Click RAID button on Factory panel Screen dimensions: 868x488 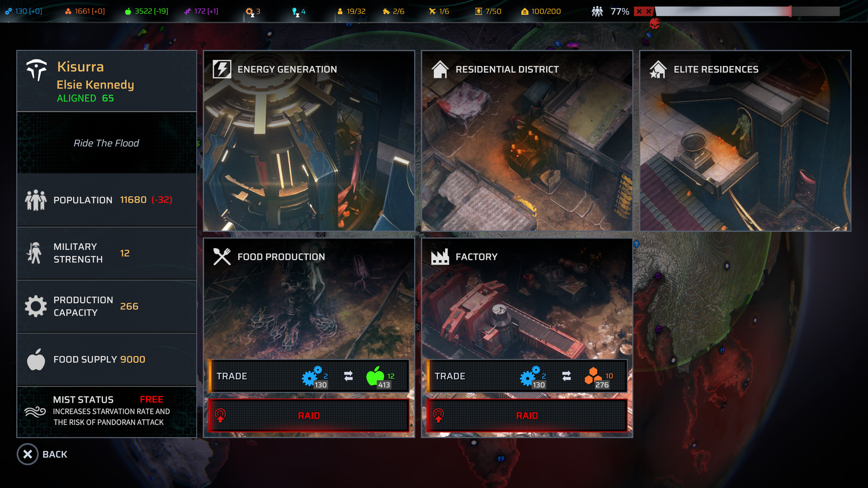pos(527,415)
